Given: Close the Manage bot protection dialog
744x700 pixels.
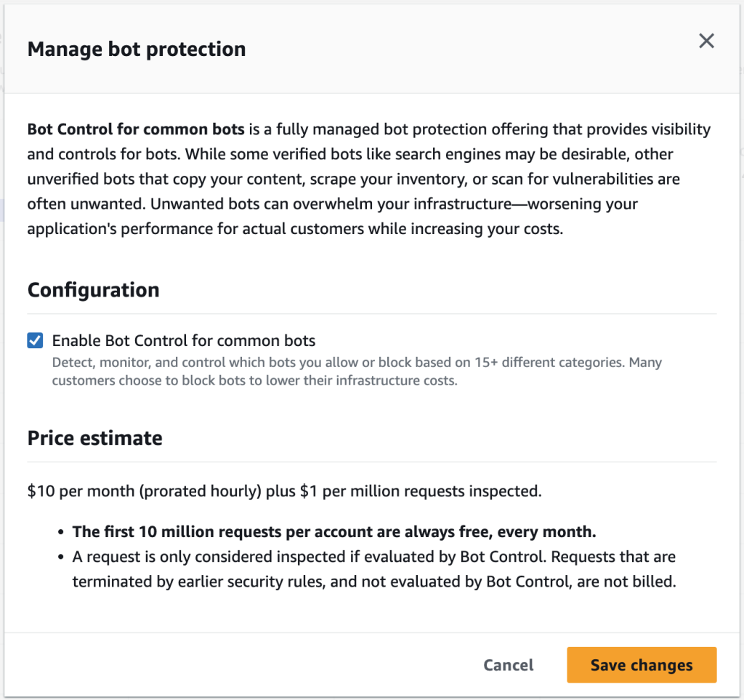Looking at the screenshot, I should tap(706, 41).
